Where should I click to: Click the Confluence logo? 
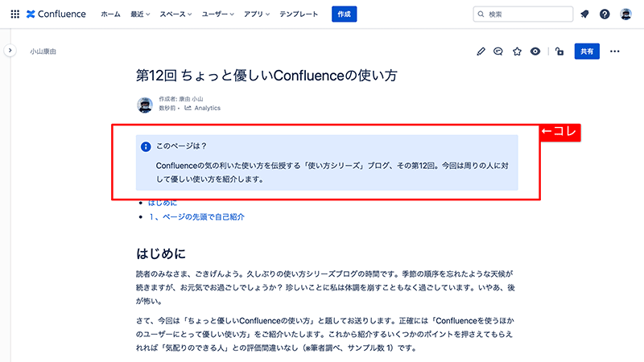click(x=56, y=14)
